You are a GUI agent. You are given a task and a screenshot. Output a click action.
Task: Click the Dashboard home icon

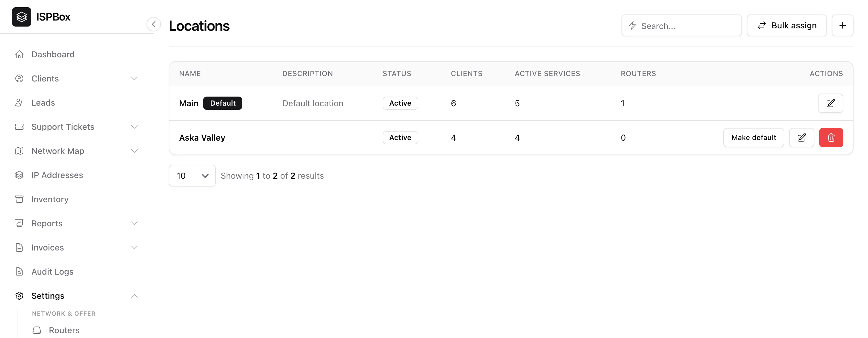[x=19, y=54]
